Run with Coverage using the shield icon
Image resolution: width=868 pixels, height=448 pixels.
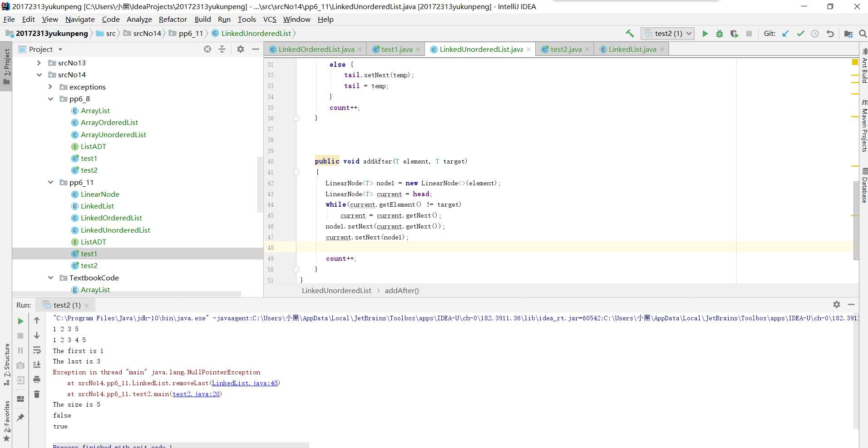coord(734,34)
